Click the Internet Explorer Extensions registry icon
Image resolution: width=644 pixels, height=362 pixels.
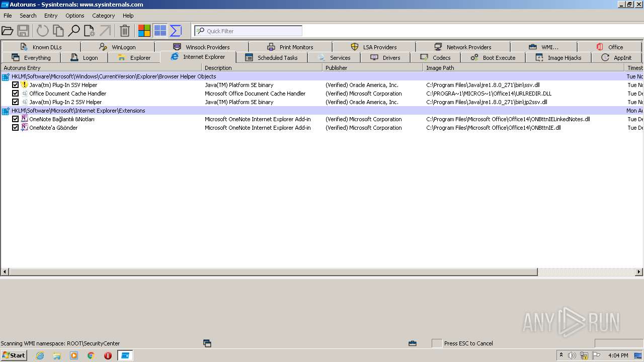pyautogui.click(x=6, y=111)
